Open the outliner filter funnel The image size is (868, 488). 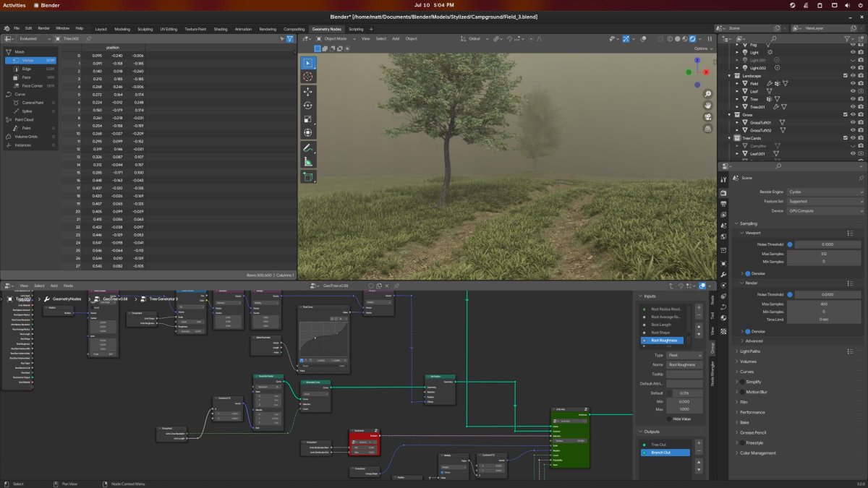tap(847, 40)
